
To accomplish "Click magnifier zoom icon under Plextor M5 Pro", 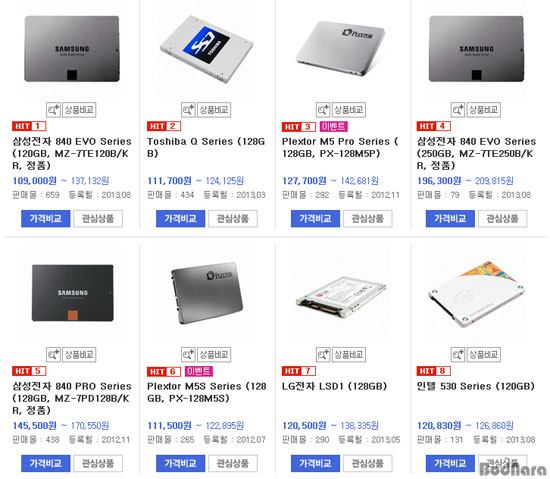I will coord(323,110).
